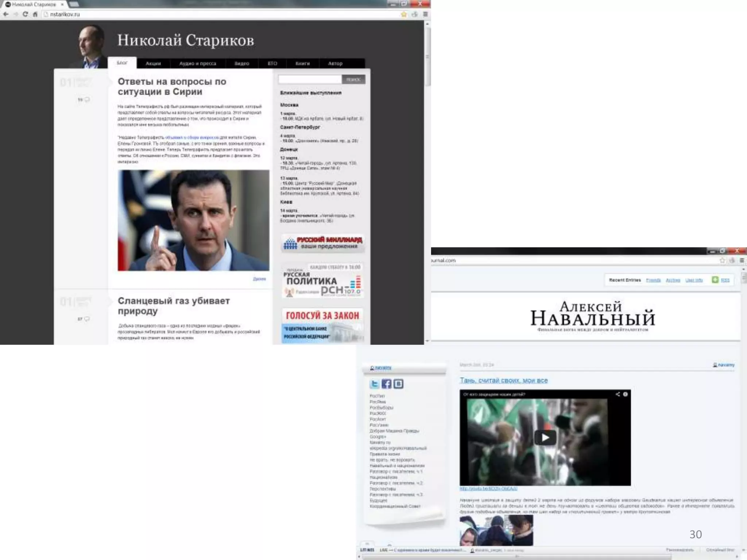Image resolution: width=747 pixels, height=560 pixels.
Task: Open the Книги tab on Starikov site
Action: click(302, 63)
